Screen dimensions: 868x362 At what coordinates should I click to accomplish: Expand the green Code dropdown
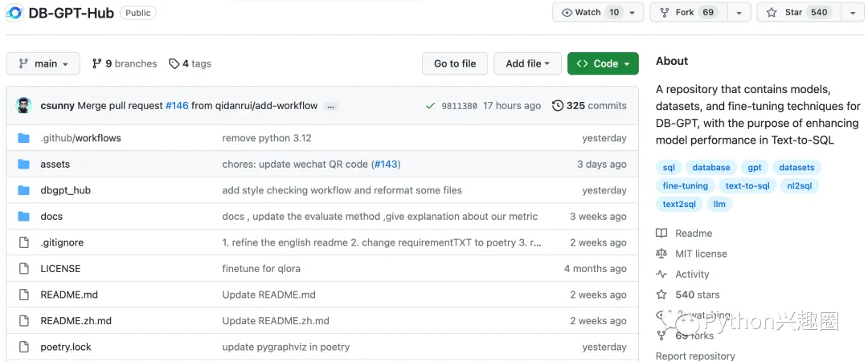603,63
